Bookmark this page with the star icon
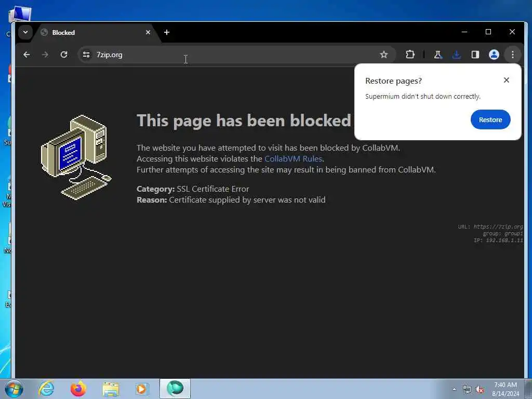This screenshot has height=399, width=532. 384,55
